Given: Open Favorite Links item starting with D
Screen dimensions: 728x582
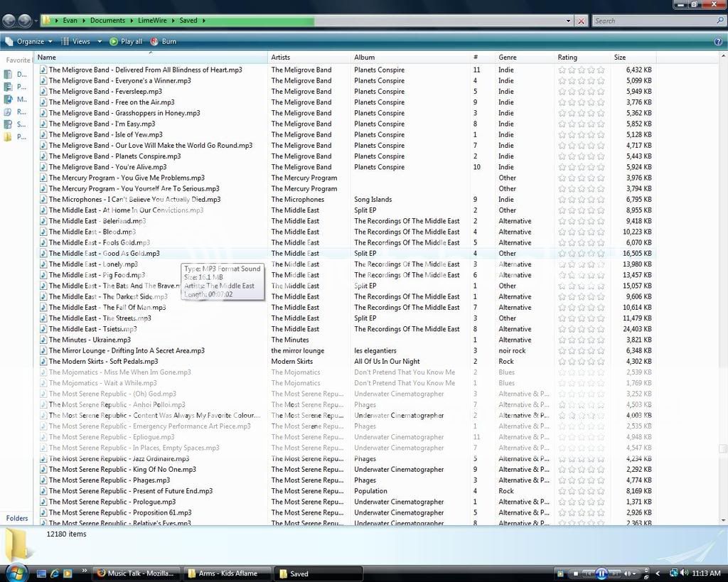Looking at the screenshot, I should [x=16, y=74].
